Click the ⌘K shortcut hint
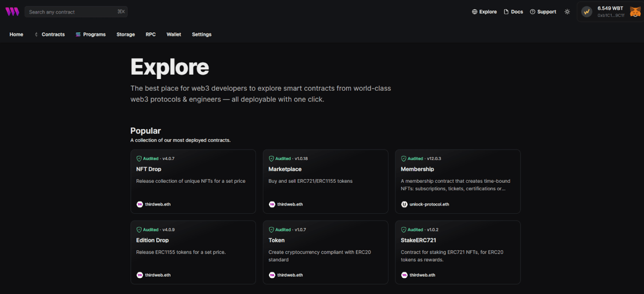Image resolution: width=644 pixels, height=294 pixels. pyautogui.click(x=121, y=12)
